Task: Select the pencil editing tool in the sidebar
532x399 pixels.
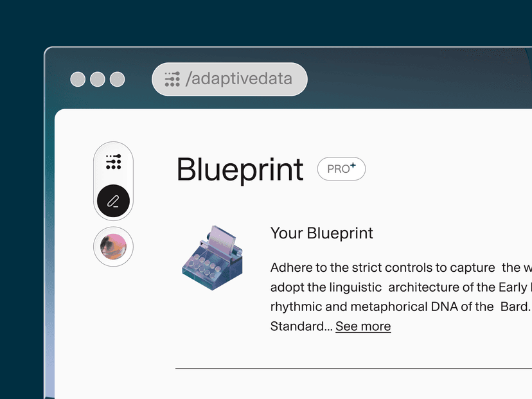Action: 113,200
